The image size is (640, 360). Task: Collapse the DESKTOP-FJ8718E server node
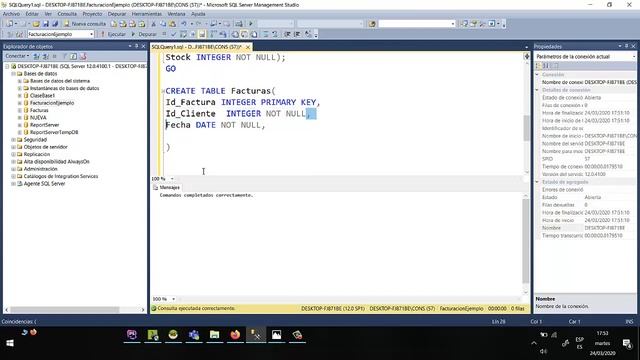[x=7, y=66]
